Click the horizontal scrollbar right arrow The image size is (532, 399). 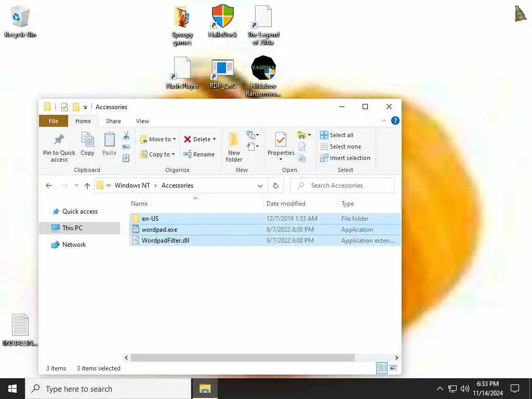[396, 357]
